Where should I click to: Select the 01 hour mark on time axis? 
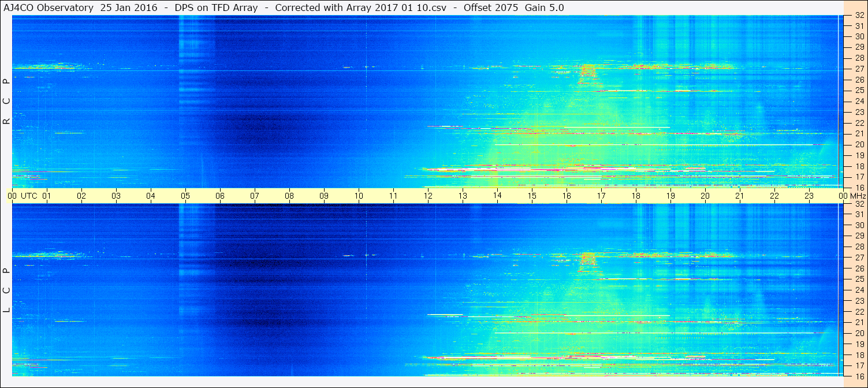[47, 196]
